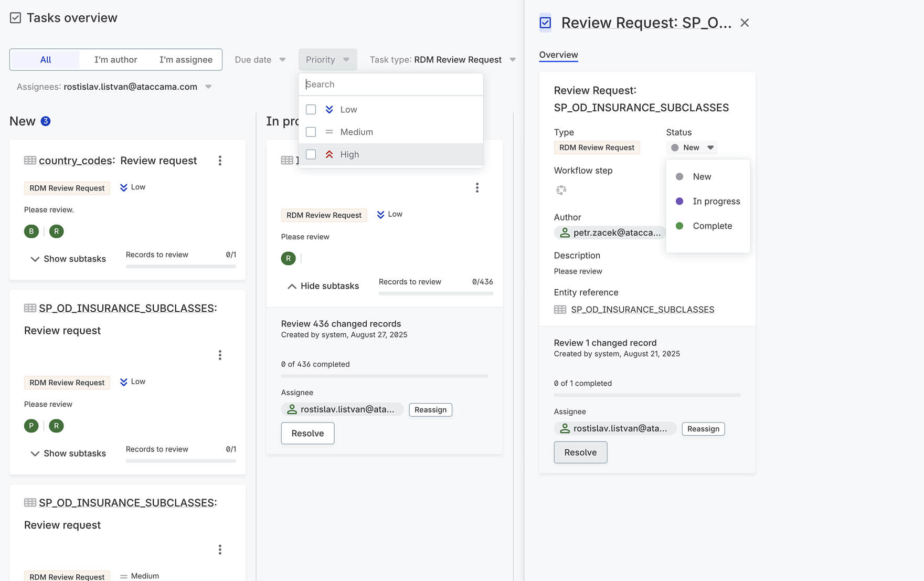Click Reassign in the In progress card
This screenshot has height=581, width=924.
[430, 410]
